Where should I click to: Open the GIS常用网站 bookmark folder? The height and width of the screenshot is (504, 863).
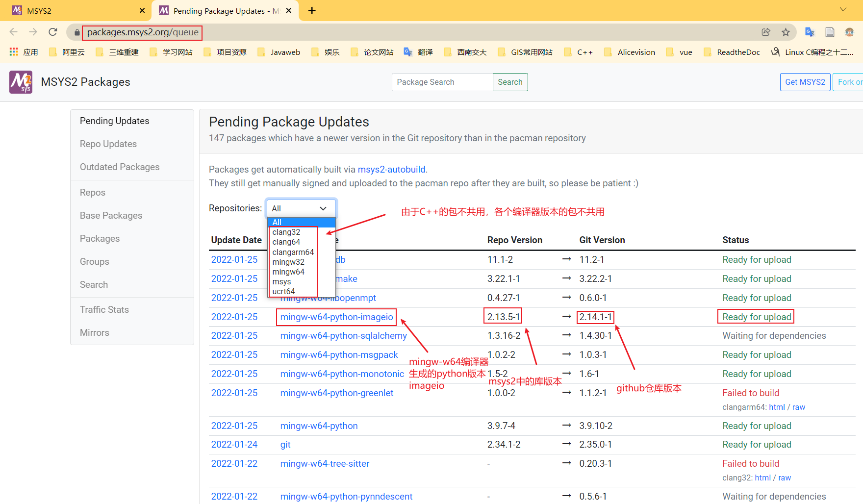point(525,52)
